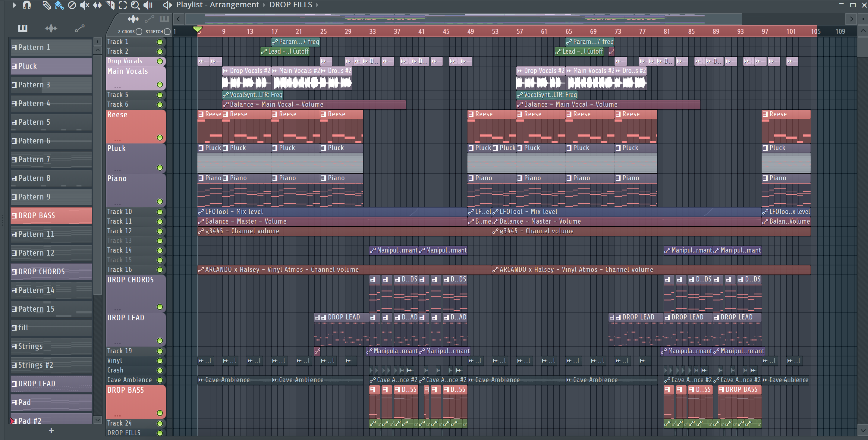Click the timeline overview left arrow
The height and width of the screenshot is (440, 868).
(179, 19)
